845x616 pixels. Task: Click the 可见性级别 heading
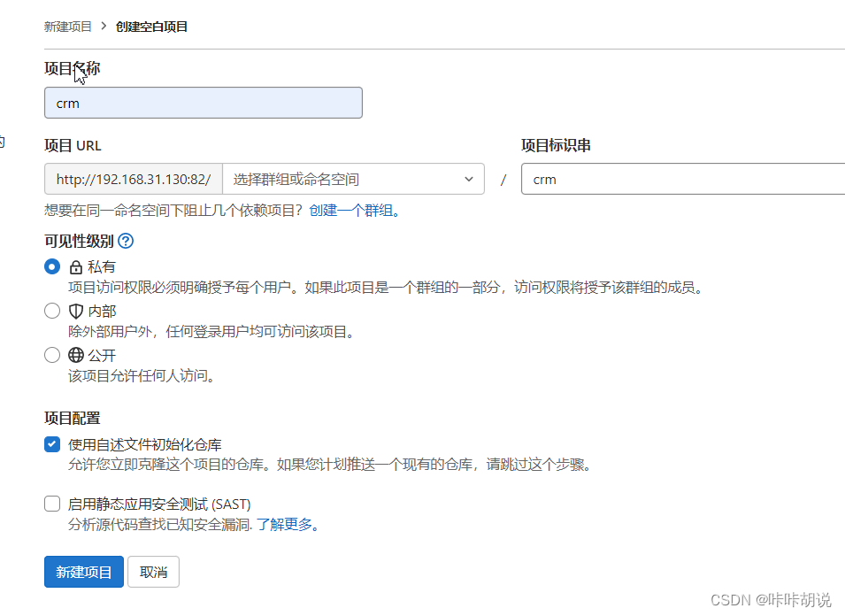click(x=80, y=241)
